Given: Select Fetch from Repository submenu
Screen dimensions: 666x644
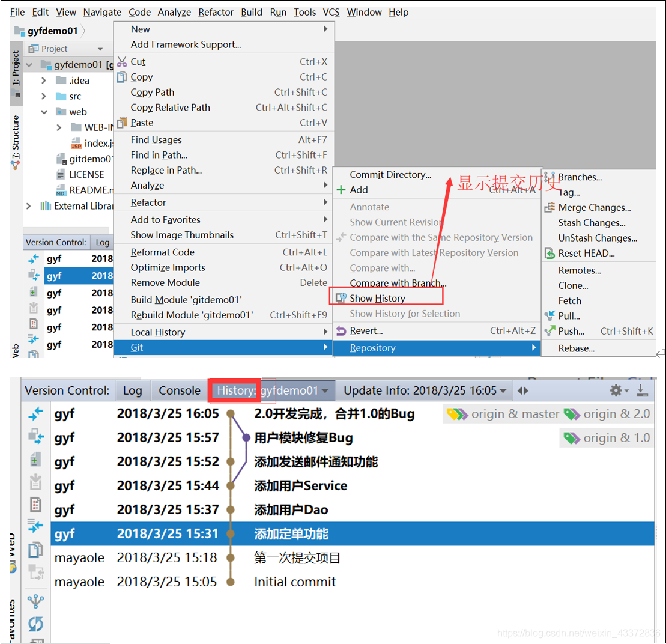Looking at the screenshot, I should [x=569, y=301].
